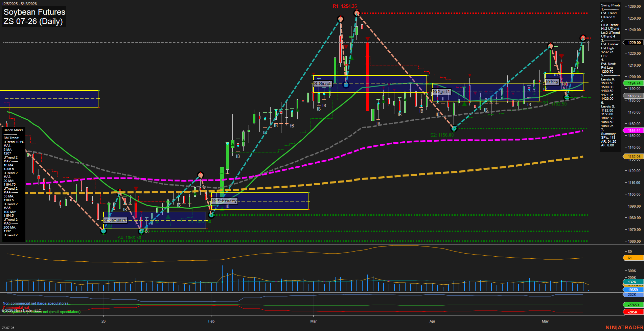
Task: Click the 20 MA: entry
Action: coord(9,181)
